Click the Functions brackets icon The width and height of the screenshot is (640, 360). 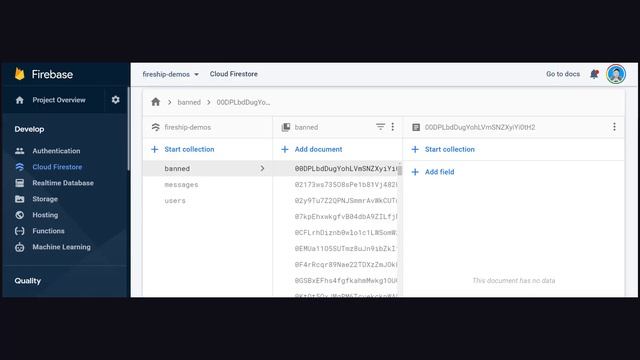click(20, 231)
